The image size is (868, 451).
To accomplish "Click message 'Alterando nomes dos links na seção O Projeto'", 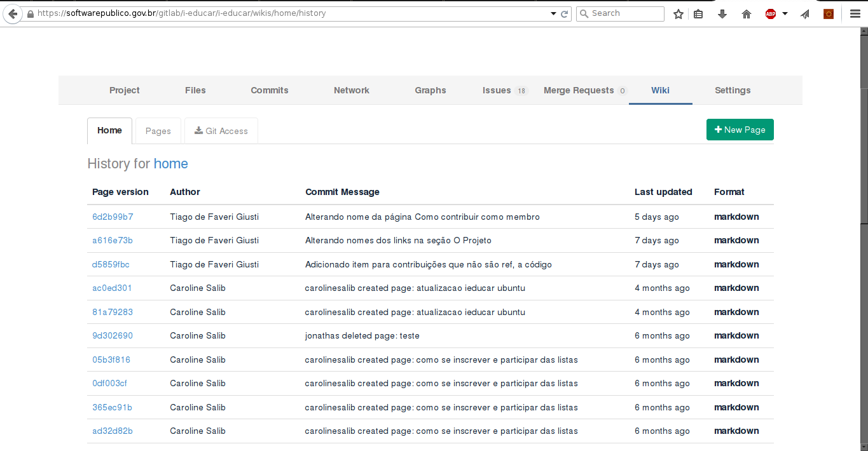I will pyautogui.click(x=398, y=240).
